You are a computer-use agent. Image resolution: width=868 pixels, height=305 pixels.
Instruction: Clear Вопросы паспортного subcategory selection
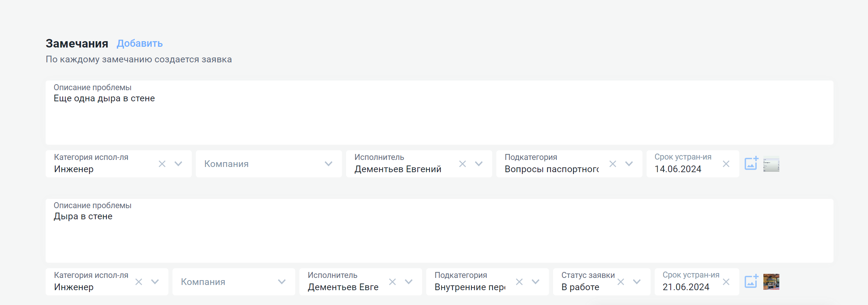pos(613,164)
